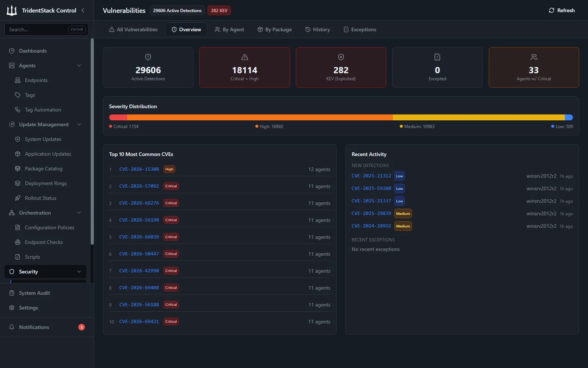This screenshot has height=368, width=588.
Task: Click the Agents w/ Critical 33 card
Action: pyautogui.click(x=534, y=67)
